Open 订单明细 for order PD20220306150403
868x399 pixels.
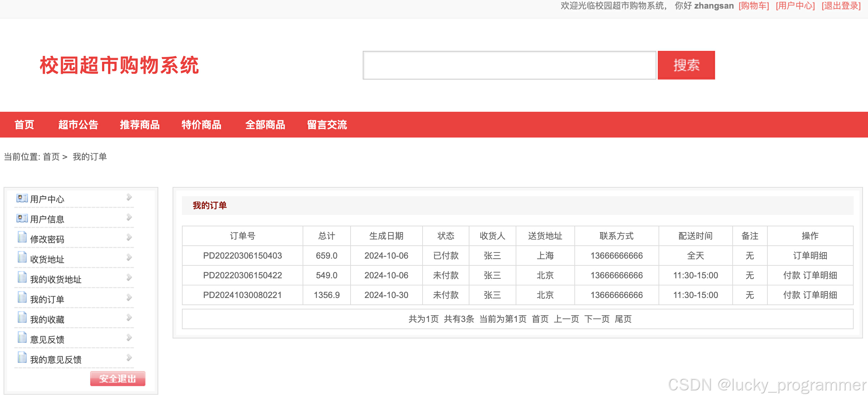tap(810, 256)
